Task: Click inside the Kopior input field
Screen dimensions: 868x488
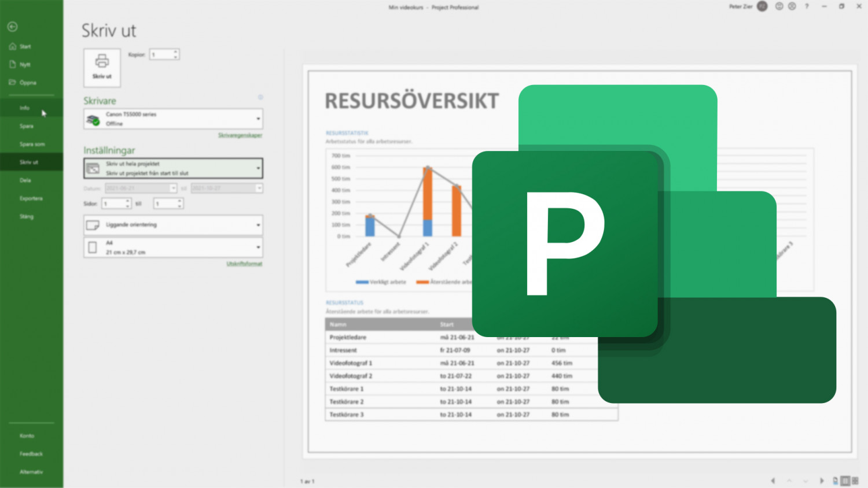Action: click(161, 54)
